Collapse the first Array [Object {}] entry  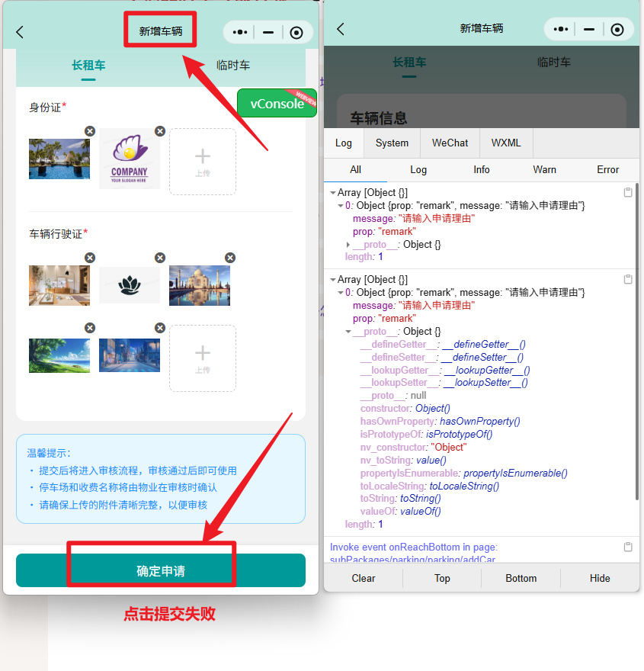coord(332,193)
